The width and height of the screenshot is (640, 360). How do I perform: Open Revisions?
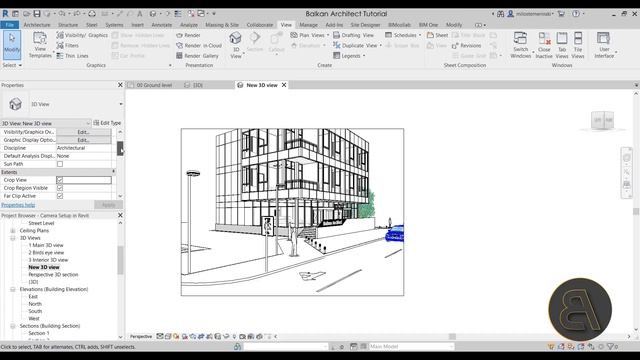click(467, 46)
